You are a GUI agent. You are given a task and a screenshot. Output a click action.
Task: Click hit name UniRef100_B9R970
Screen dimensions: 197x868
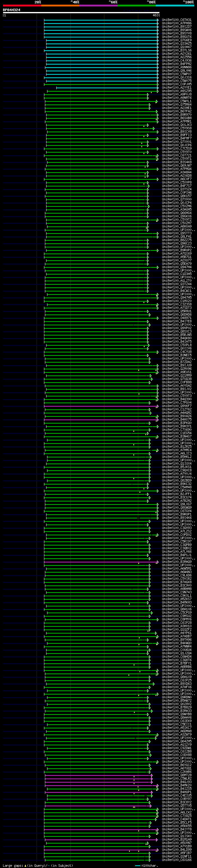(177, 115)
